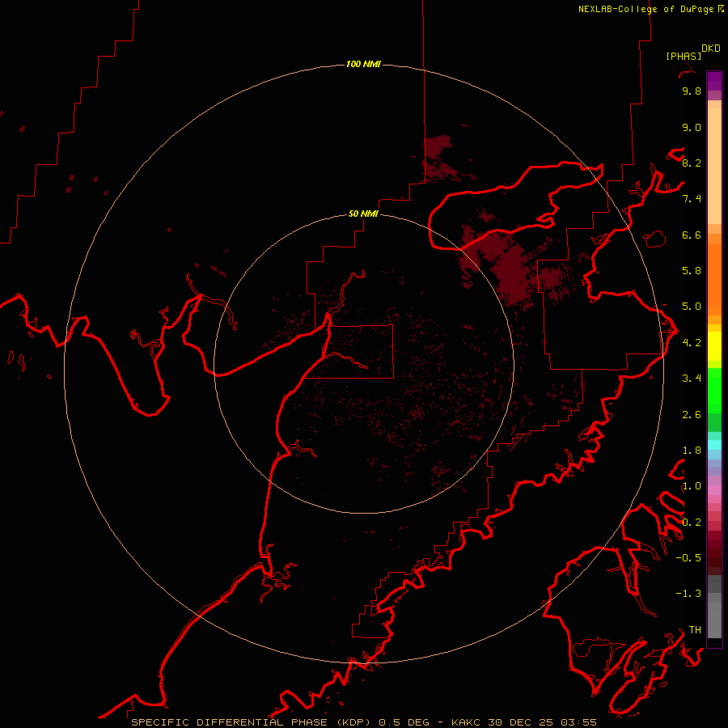This screenshot has width=728, height=728.
Task: Click the 9.0 scale value
Action: (692, 127)
